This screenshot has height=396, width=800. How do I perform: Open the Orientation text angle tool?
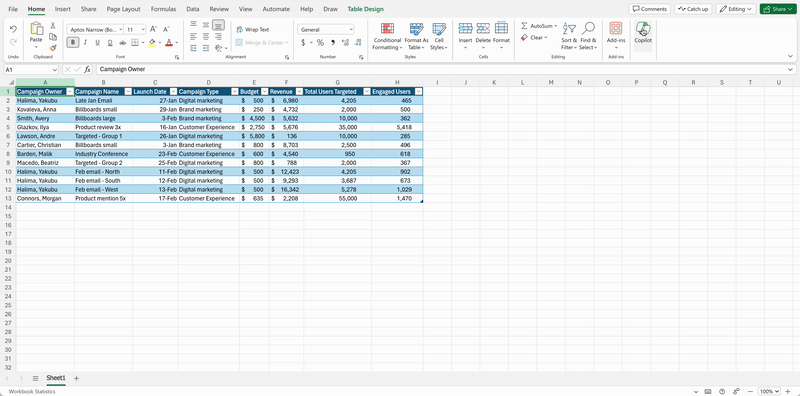(218, 48)
